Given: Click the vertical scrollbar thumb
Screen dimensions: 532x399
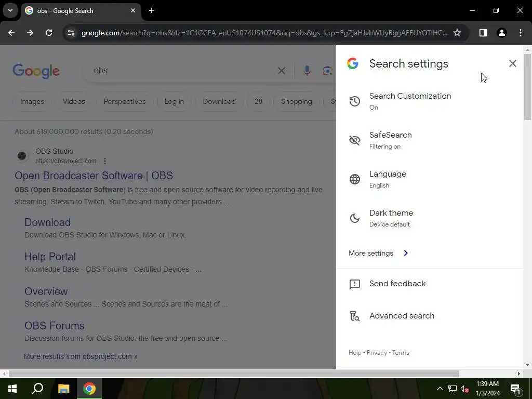Looking at the screenshot, I should (527, 87).
